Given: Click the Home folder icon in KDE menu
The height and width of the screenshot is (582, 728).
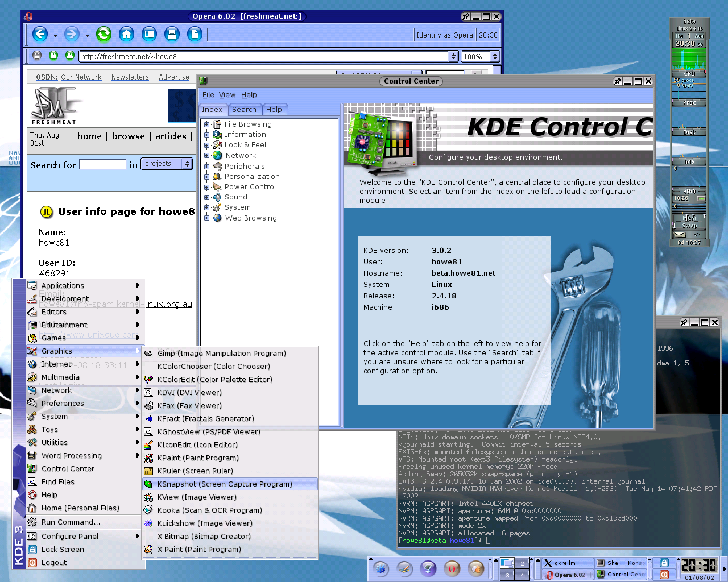Looking at the screenshot, I should (x=32, y=508).
